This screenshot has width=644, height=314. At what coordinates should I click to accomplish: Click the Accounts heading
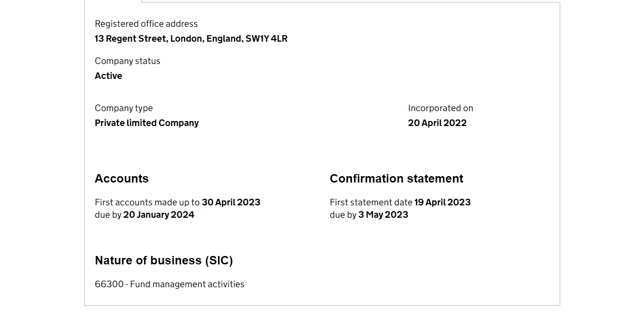[121, 179]
